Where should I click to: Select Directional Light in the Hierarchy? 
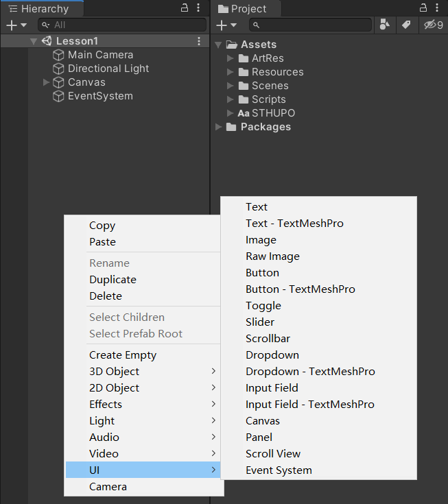click(x=108, y=69)
